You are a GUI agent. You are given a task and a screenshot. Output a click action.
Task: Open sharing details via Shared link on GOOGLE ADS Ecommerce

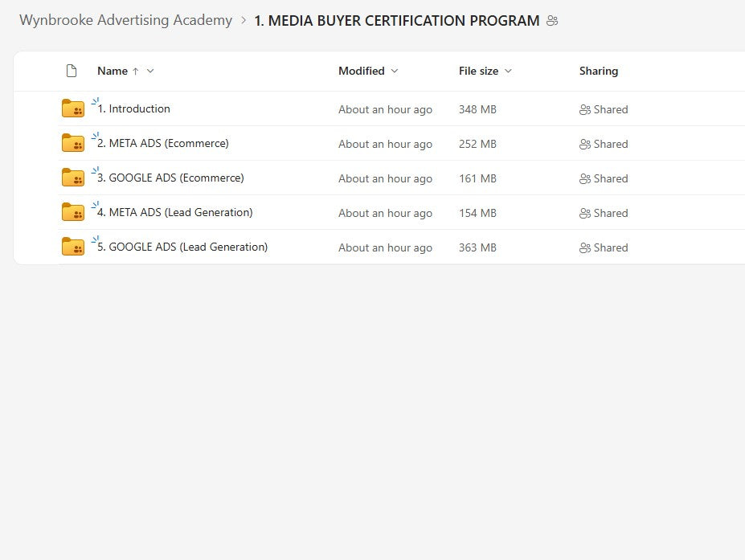(x=604, y=178)
